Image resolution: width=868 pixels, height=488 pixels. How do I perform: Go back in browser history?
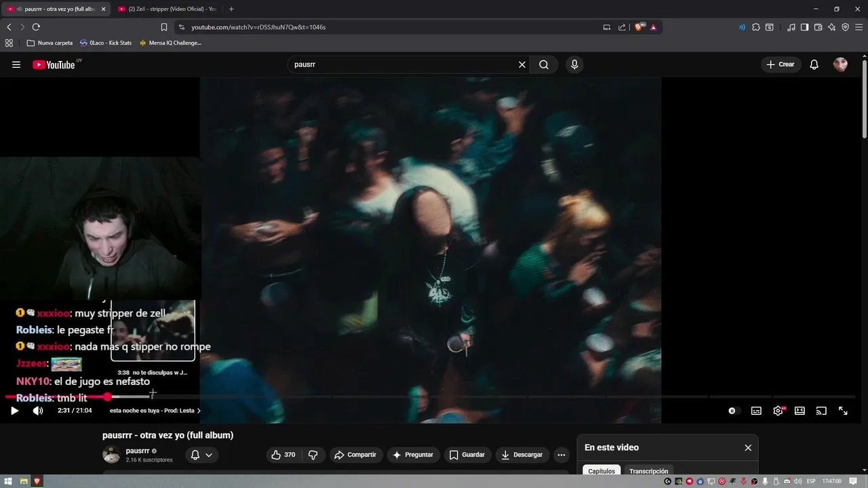9,27
